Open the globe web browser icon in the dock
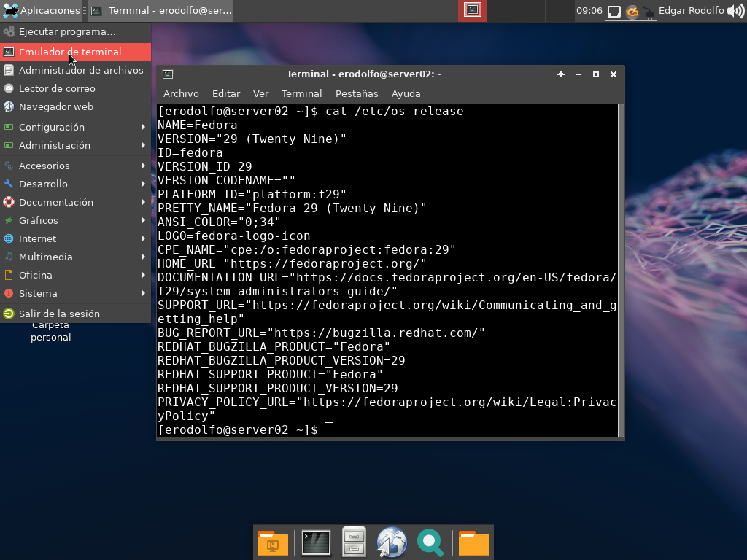Screen dimensions: 747x560 (392, 542)
